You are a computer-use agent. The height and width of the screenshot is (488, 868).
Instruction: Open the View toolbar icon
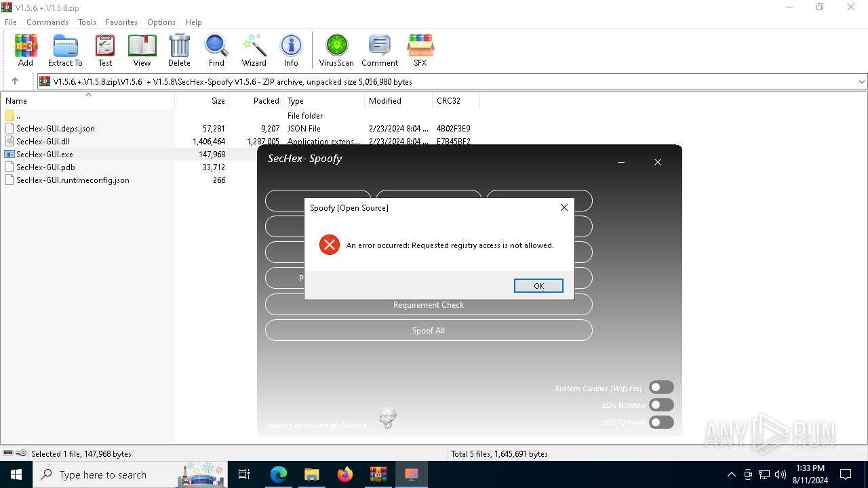[142, 51]
